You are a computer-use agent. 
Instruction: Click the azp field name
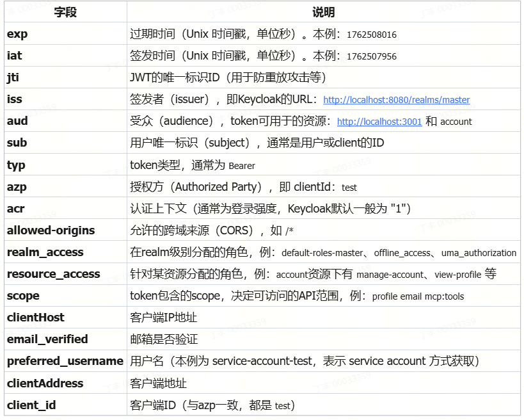17,187
